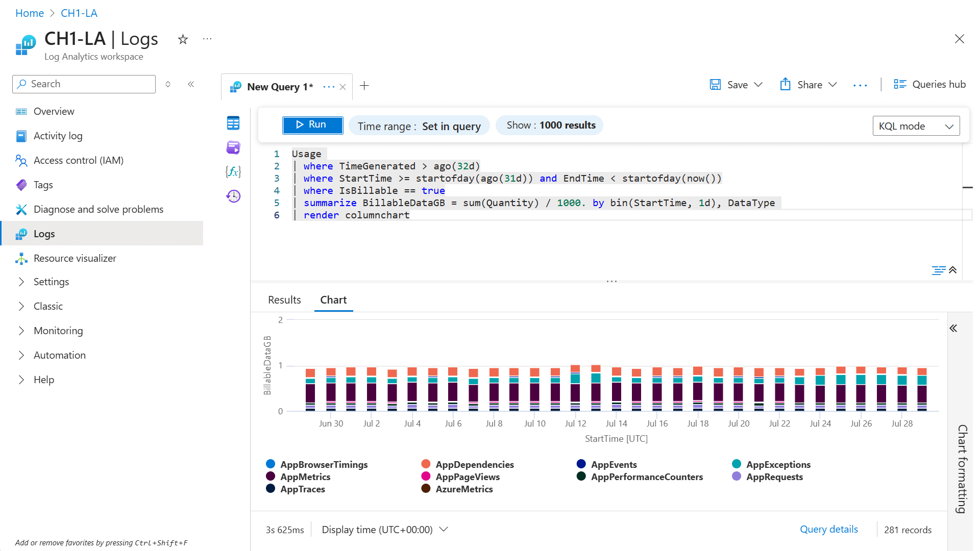The width and height of the screenshot is (980, 551).
Task: Expand the Settings menu group
Action: coord(51,282)
